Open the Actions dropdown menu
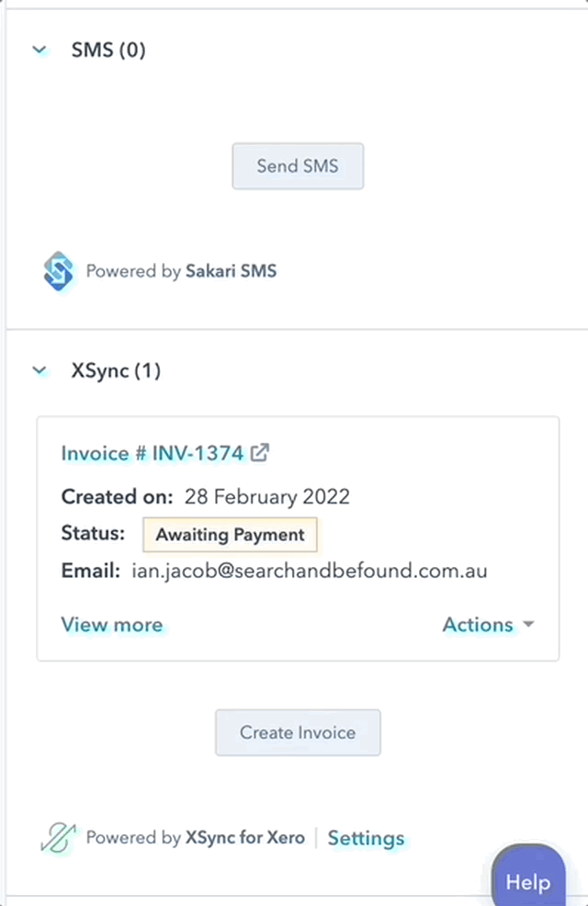588x906 pixels. pyautogui.click(x=488, y=625)
